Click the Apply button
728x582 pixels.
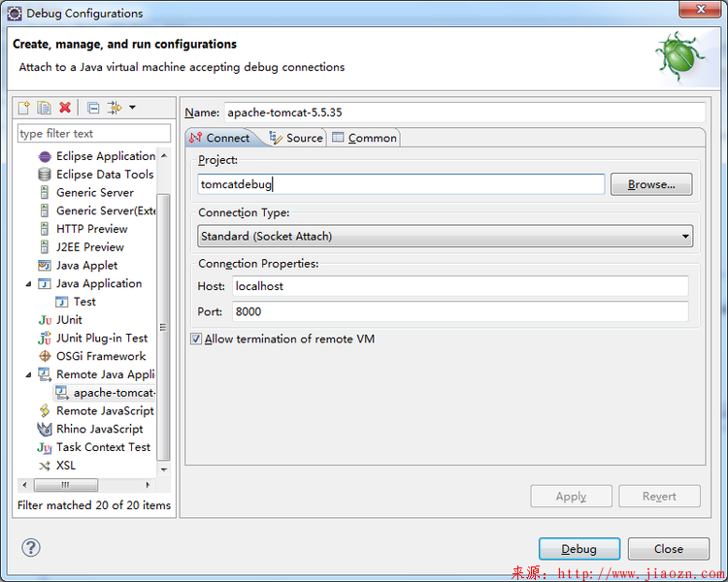click(x=571, y=496)
